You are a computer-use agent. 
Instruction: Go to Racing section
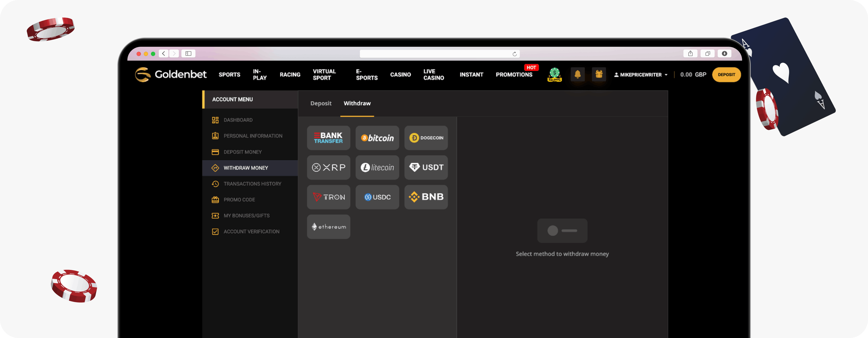(x=290, y=74)
